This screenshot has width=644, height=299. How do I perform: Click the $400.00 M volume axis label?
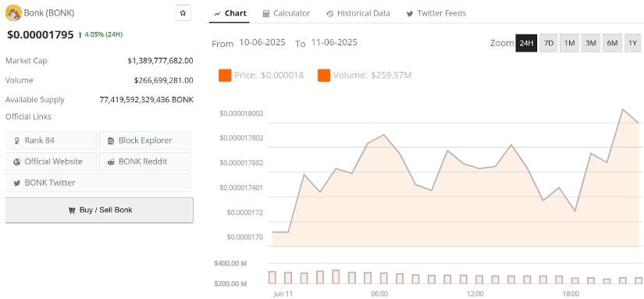point(230,263)
